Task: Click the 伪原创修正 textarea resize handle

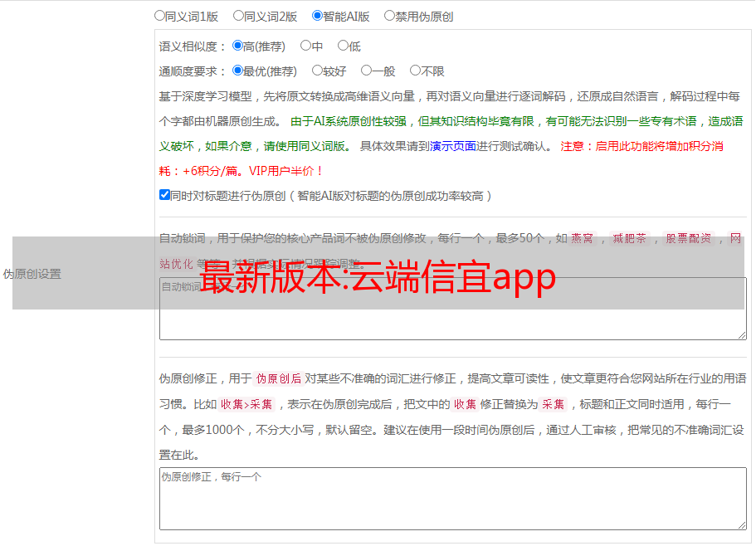Action: point(741,524)
